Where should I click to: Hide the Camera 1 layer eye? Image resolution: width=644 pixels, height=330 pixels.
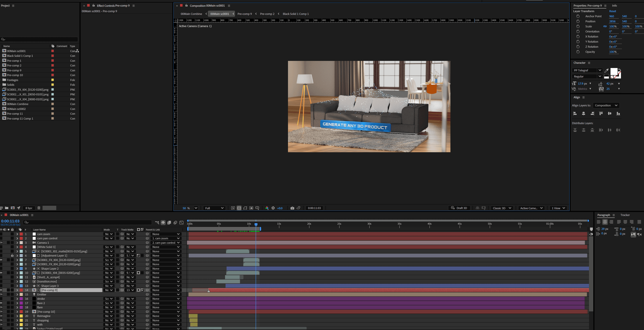point(1,243)
